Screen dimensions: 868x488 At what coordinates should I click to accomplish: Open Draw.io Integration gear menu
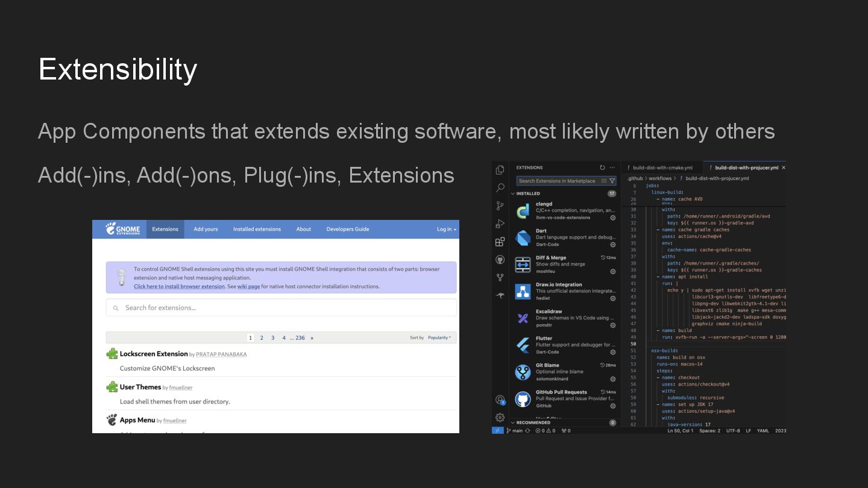click(x=613, y=298)
